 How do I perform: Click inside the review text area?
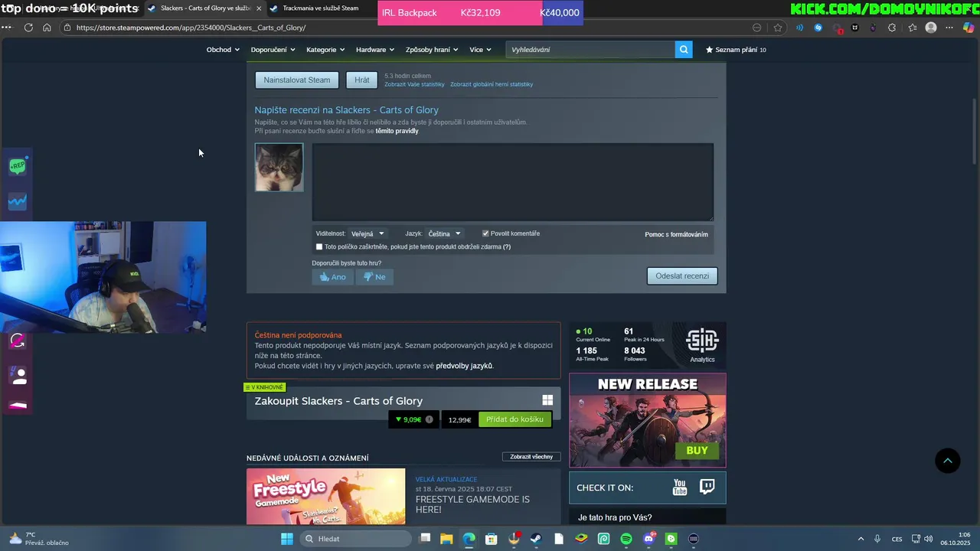513,182
